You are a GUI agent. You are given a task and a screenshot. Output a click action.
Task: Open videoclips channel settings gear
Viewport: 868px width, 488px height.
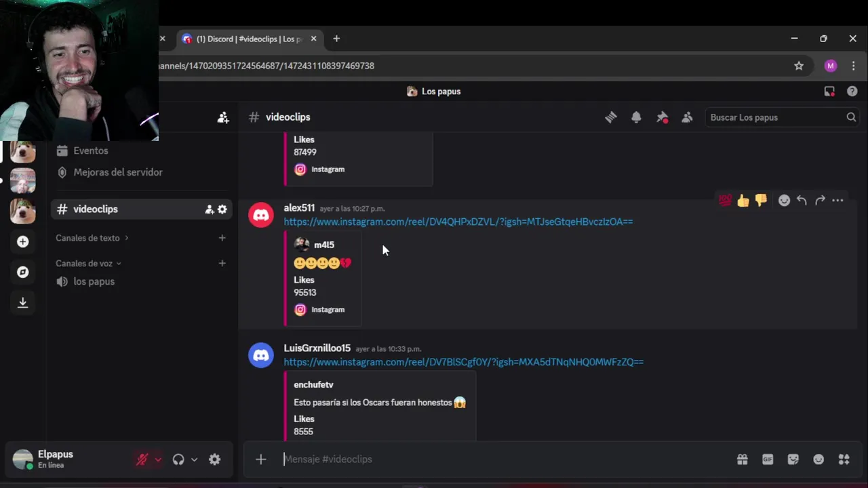(x=222, y=209)
